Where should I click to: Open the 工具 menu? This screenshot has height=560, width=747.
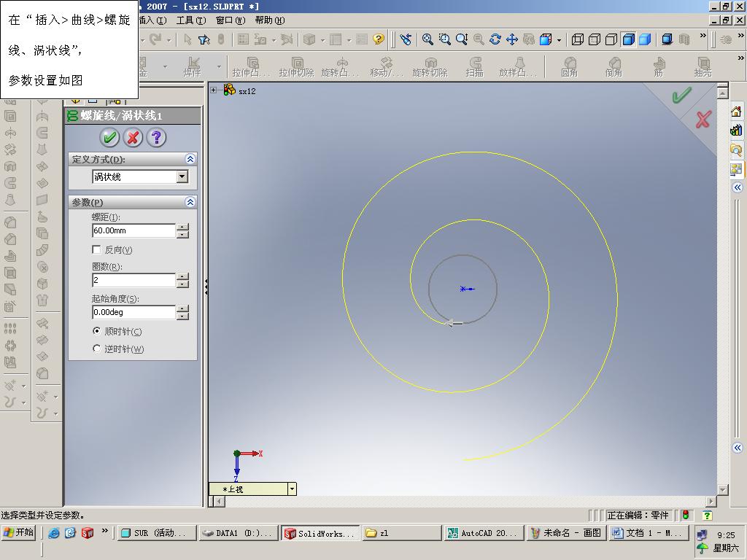[190, 20]
